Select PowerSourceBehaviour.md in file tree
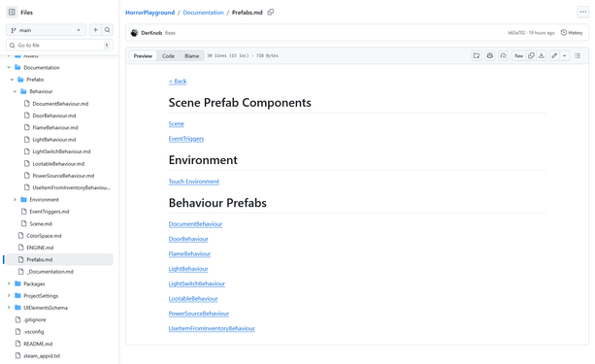Viewport: 595px width, 364px height. pos(63,176)
